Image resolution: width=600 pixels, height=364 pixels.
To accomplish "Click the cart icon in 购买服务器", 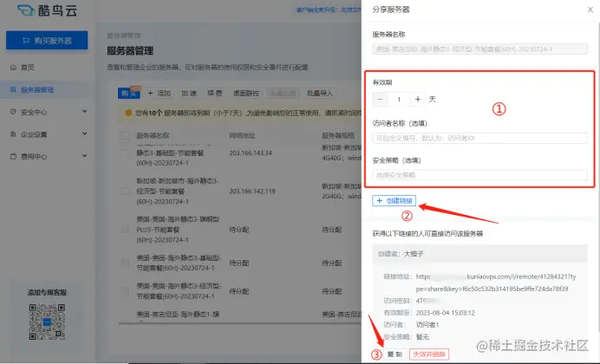I will 26,40.
